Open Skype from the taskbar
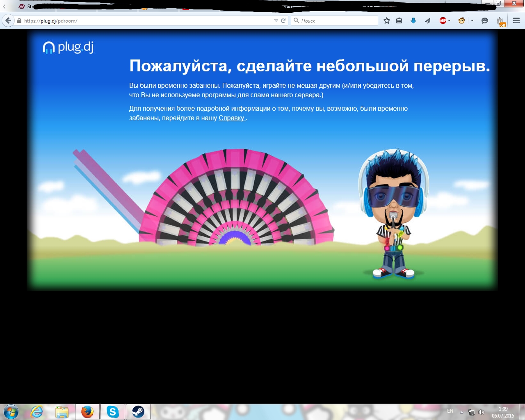 (112, 411)
